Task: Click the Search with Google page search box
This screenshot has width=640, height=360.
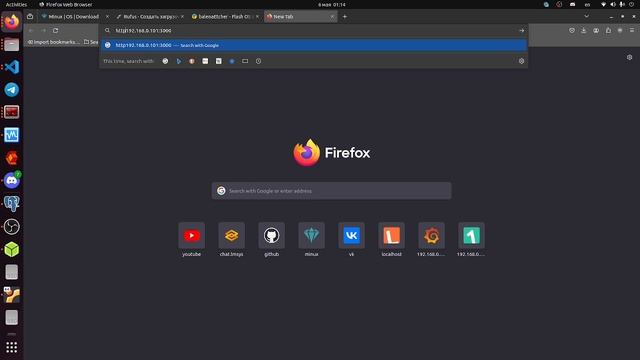Action: coord(331,191)
